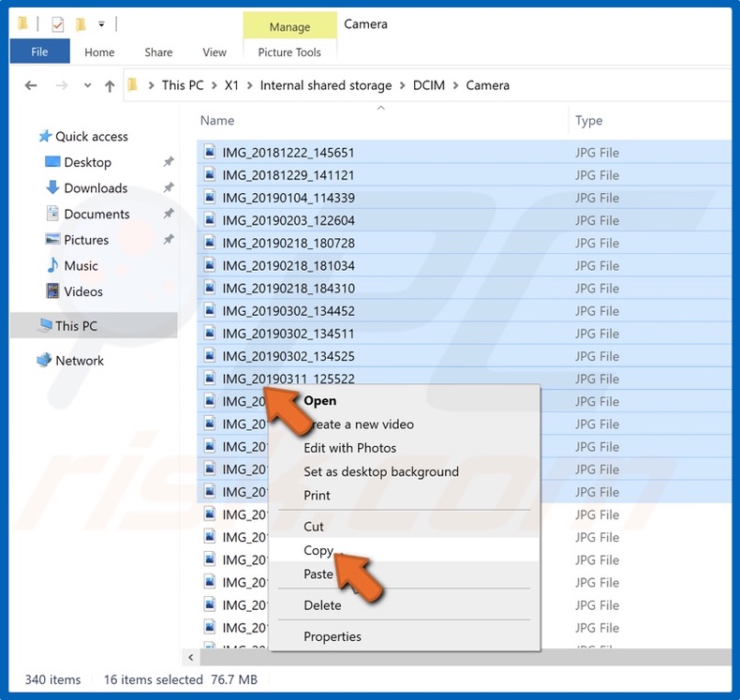Click the forward navigation arrow

tap(61, 85)
